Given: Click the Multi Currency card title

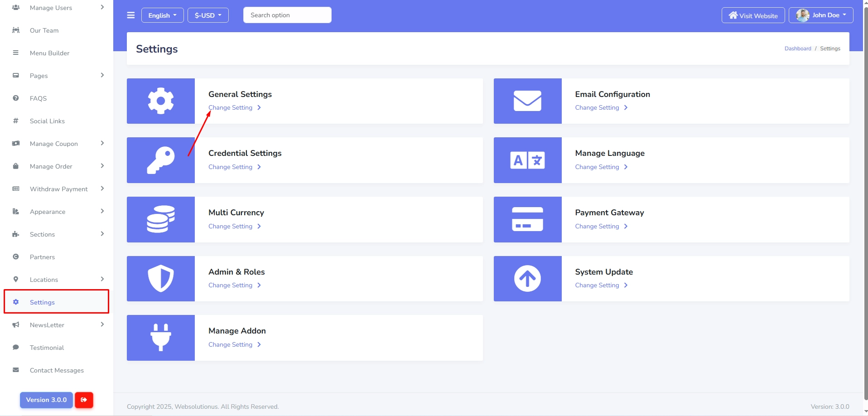Looking at the screenshot, I should click(x=236, y=213).
